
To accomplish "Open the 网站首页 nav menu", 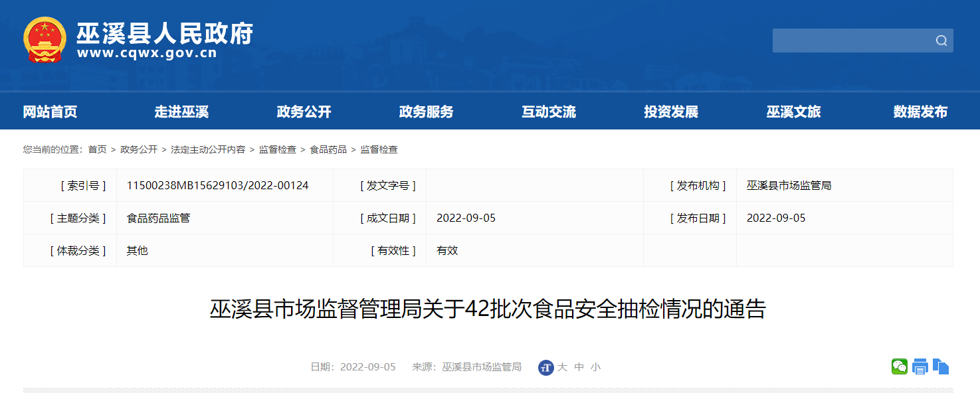I will click(50, 112).
